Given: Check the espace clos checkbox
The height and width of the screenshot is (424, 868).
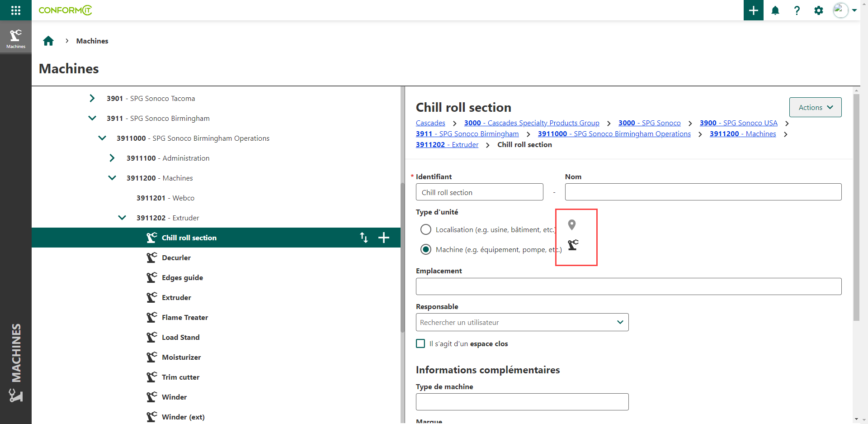Looking at the screenshot, I should coord(420,343).
